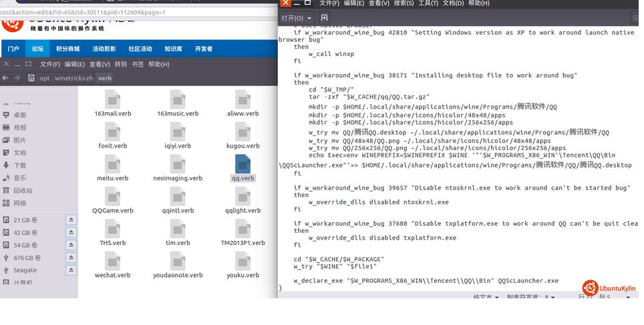Open the 文件(F) menu in text editor
This screenshot has width=644, height=325.
click(x=329, y=3)
